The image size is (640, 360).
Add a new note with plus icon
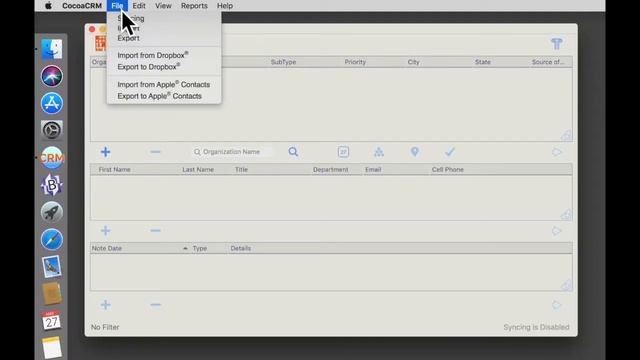coord(105,304)
